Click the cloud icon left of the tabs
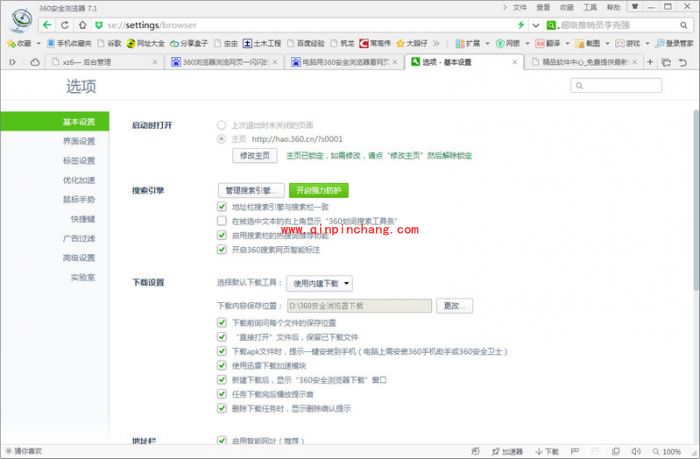700x459 pixels. coord(35,62)
